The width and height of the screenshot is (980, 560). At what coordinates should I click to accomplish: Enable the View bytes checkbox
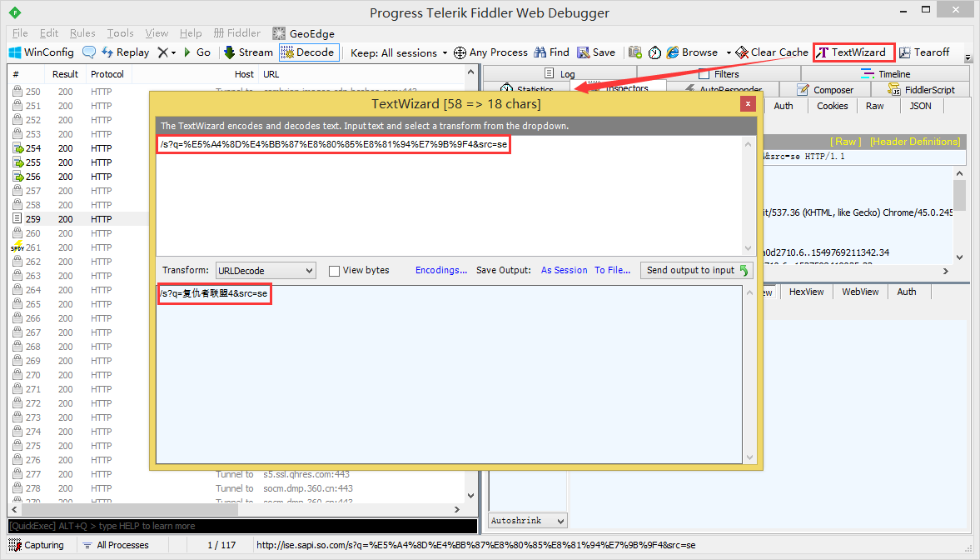(x=335, y=271)
